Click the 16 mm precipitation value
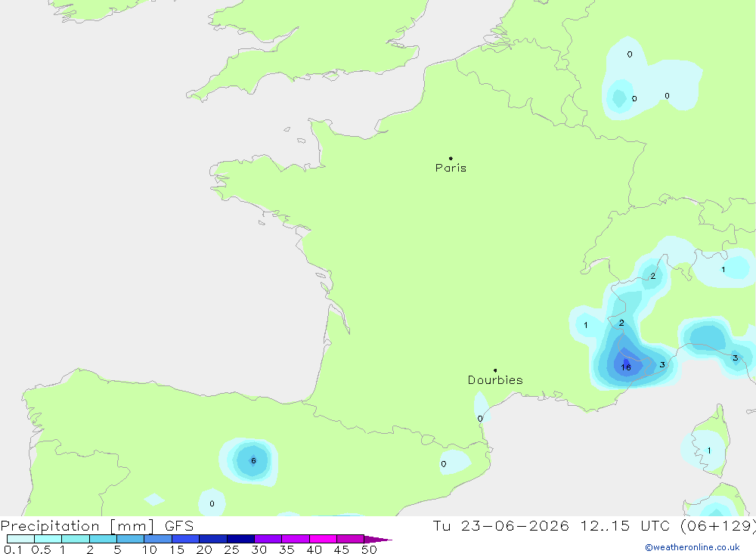 (626, 367)
